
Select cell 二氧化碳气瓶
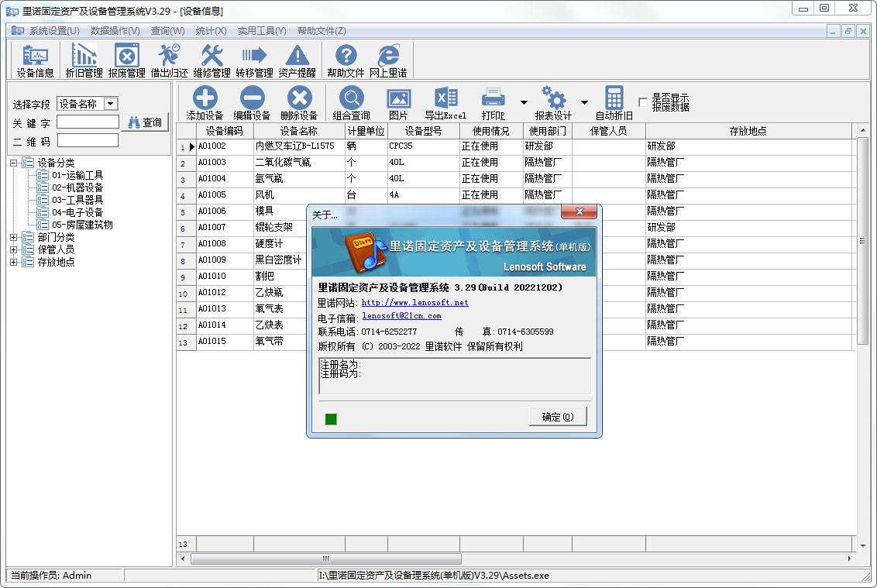point(299,162)
